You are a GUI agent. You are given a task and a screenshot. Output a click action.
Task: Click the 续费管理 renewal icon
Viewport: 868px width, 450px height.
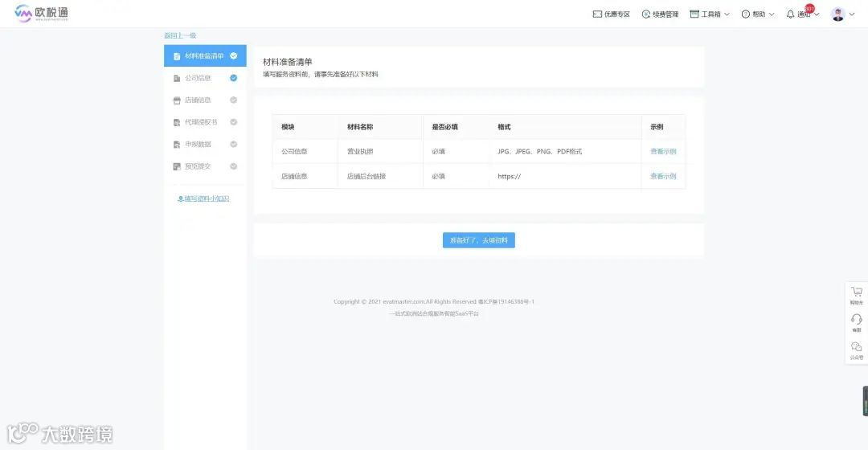tap(645, 14)
